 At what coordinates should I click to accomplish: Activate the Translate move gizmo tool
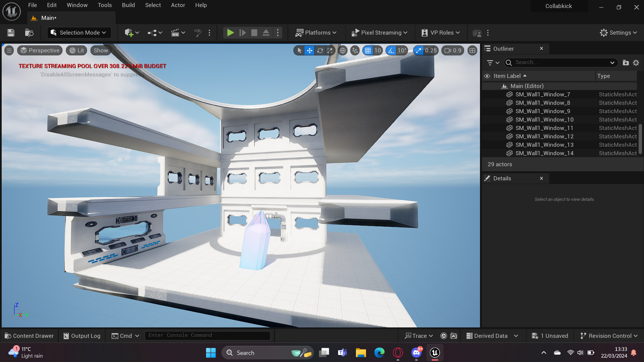[310, 50]
